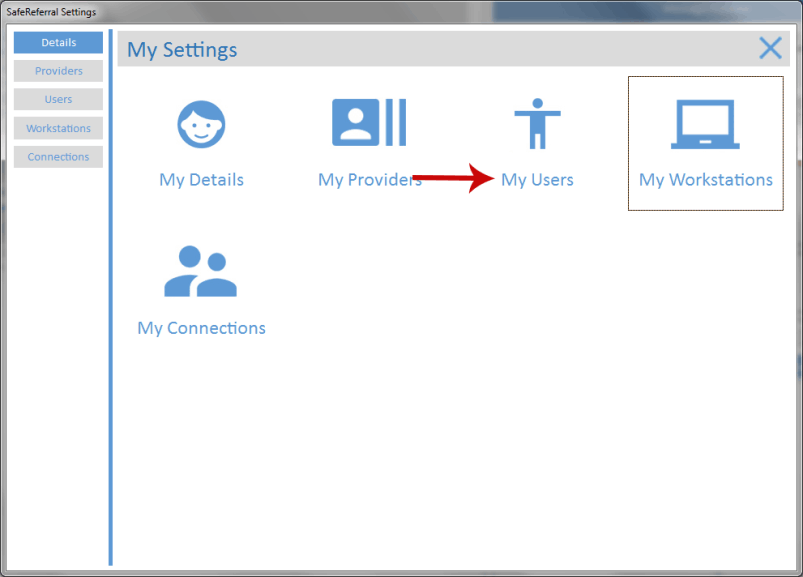Go to the Users sidebar tab
Screen dimensions: 803x577
(58, 100)
